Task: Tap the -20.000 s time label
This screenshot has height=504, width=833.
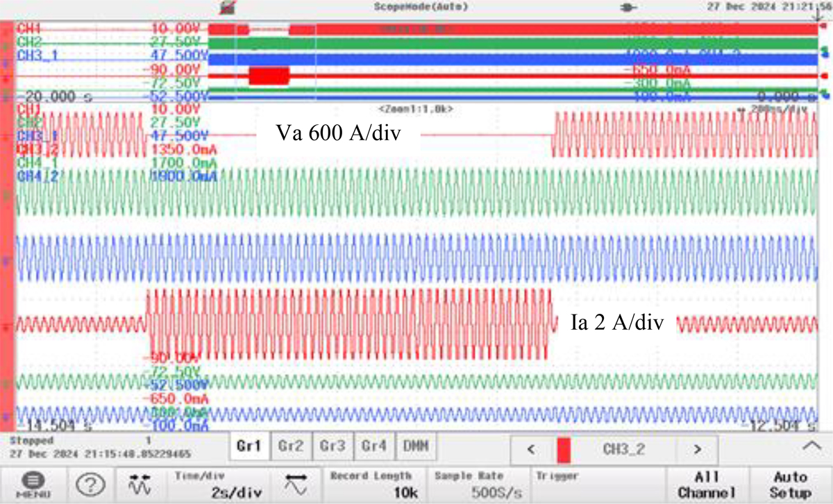Action: click(x=54, y=97)
